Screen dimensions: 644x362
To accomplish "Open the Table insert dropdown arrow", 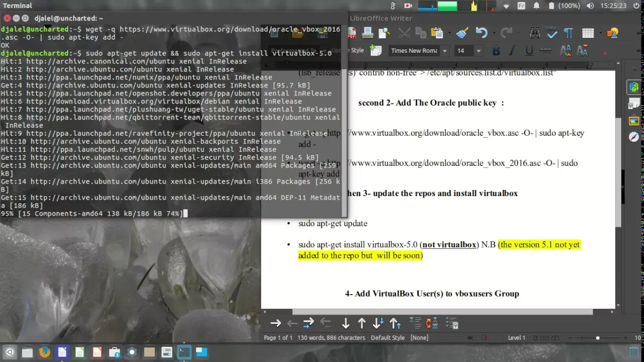I will click(x=599, y=33).
